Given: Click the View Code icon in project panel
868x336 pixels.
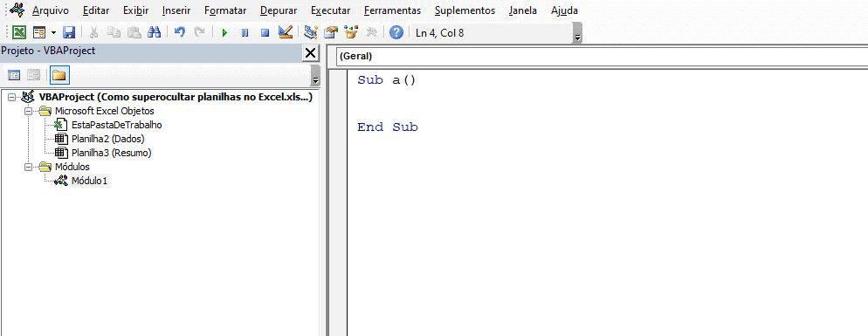Looking at the screenshot, I should (13, 75).
